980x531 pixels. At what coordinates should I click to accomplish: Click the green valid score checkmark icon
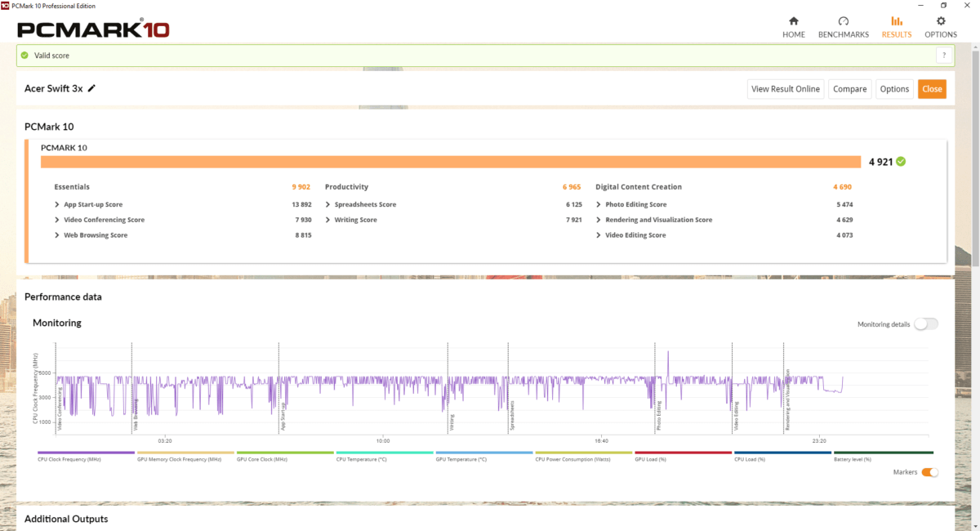tap(24, 56)
